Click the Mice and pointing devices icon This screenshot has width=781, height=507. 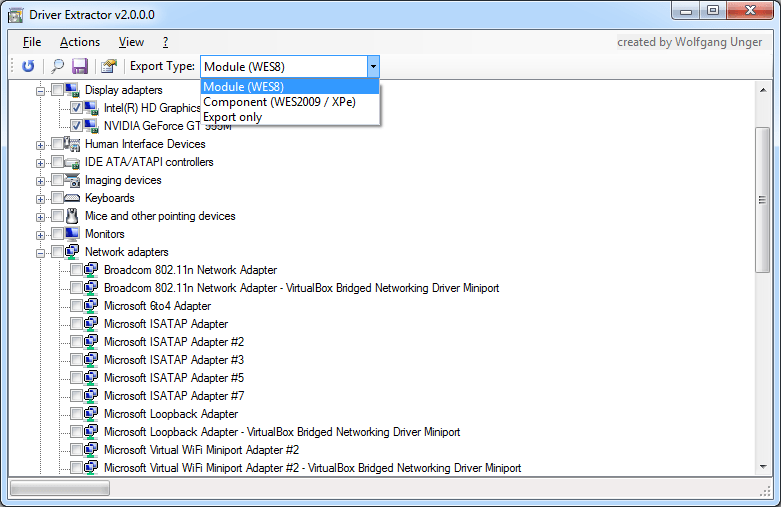tap(72, 216)
